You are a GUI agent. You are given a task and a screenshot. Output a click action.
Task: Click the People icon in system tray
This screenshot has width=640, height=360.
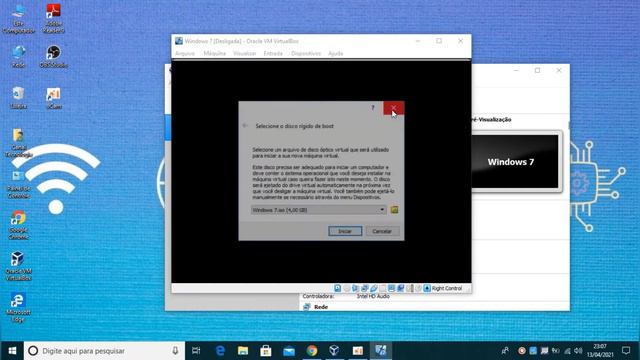505,351
